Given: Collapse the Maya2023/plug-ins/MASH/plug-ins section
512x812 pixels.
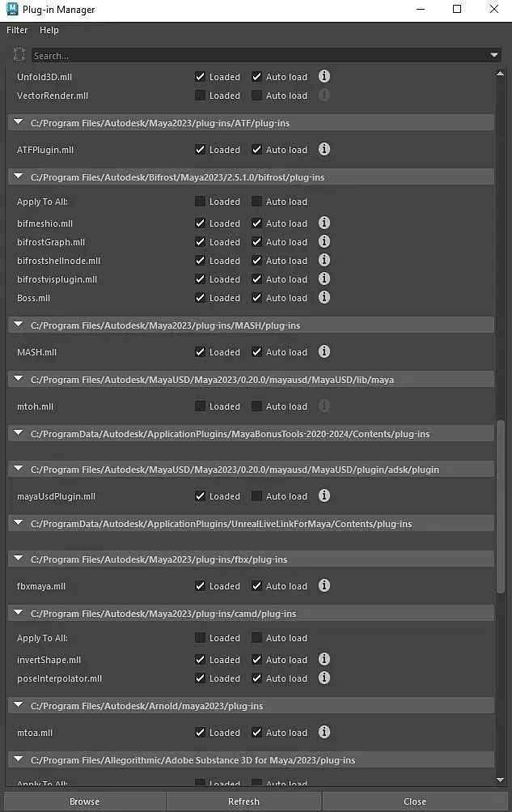Looking at the screenshot, I should (19, 325).
